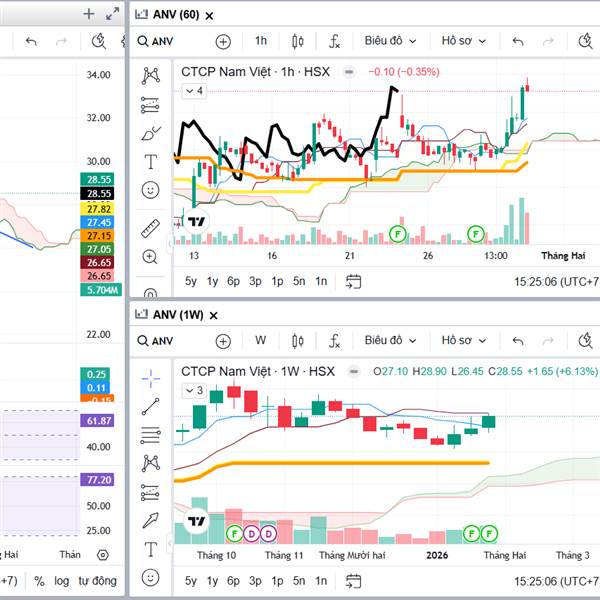The height and width of the screenshot is (600, 600).
Task: Close the ANV (1W) tab
Action: tap(214, 316)
